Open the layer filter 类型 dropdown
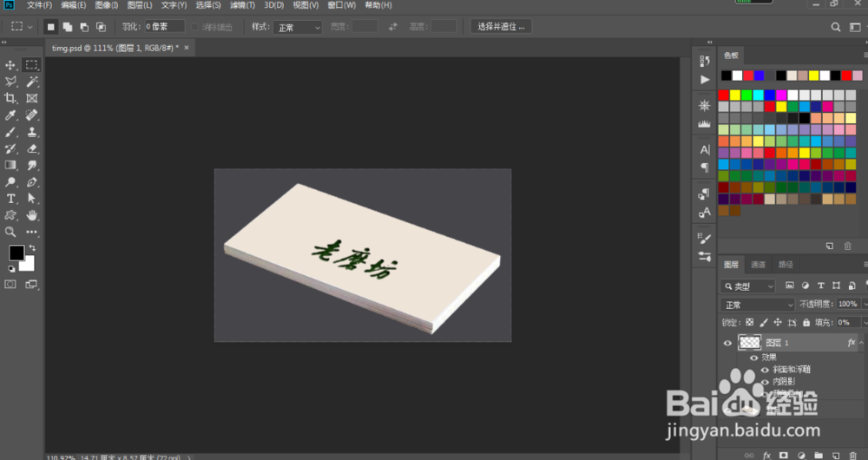The image size is (868, 460). coord(748,286)
